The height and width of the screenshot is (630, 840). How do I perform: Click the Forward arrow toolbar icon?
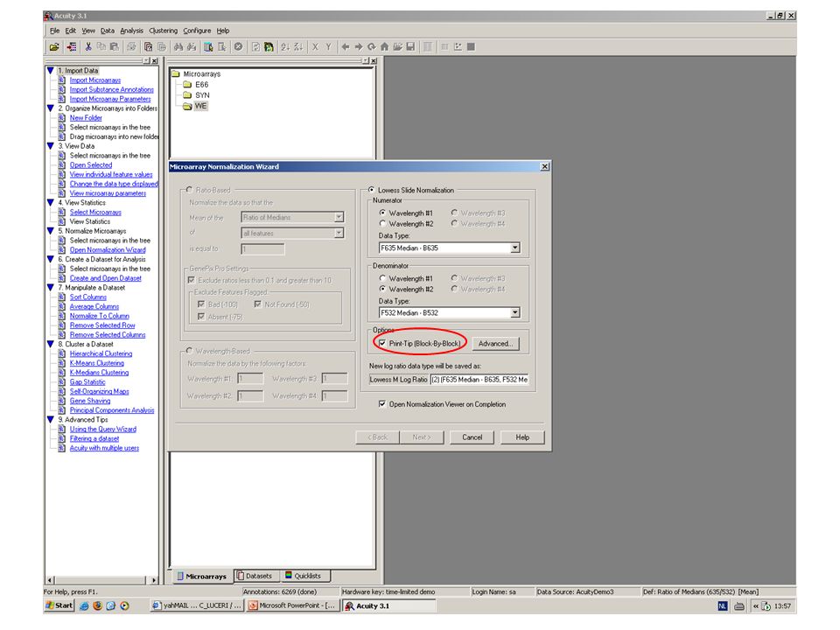click(x=359, y=47)
